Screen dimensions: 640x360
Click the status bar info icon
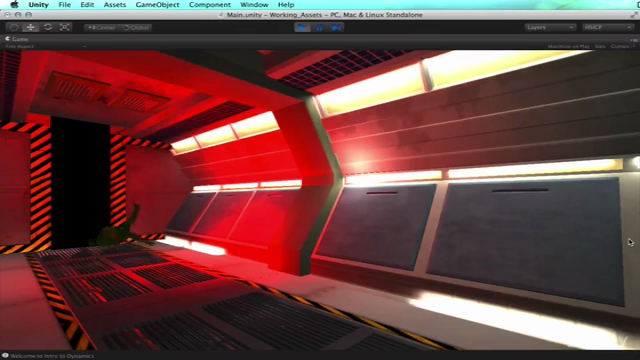coord(5,356)
